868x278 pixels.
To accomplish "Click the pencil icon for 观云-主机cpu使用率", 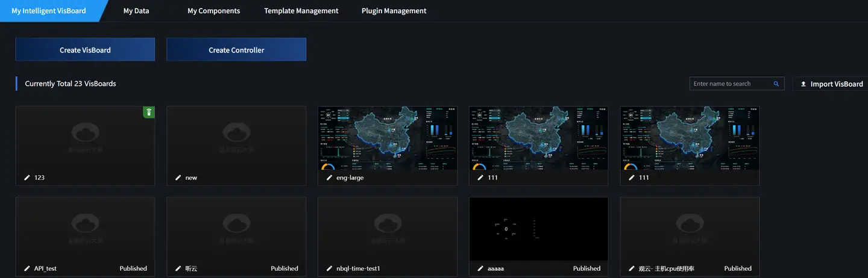I will 632,268.
